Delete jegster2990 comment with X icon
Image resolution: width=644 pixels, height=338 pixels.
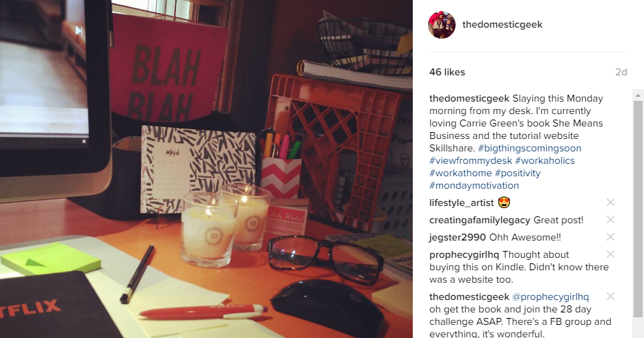click(x=610, y=237)
